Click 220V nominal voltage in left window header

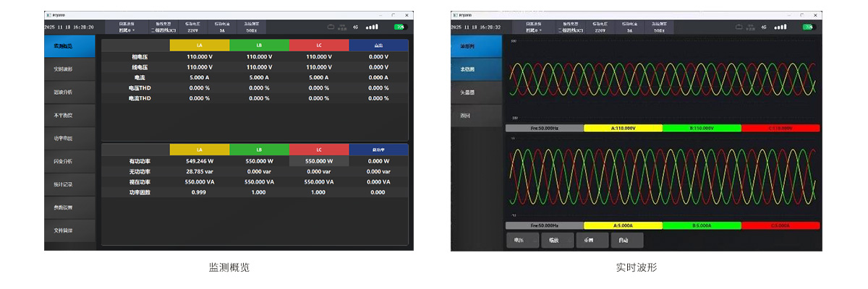193,27
